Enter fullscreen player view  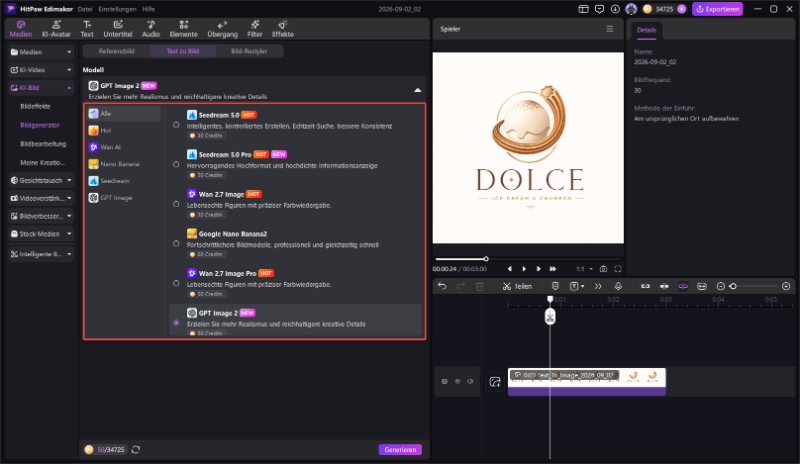click(x=618, y=269)
